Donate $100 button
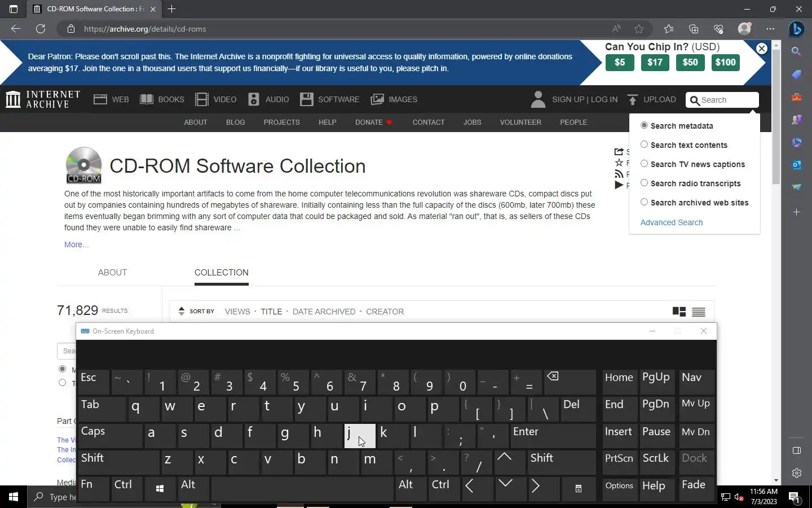The height and width of the screenshot is (508, 812). pyautogui.click(x=726, y=62)
